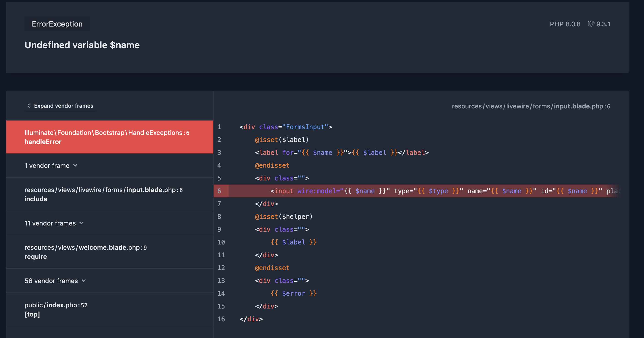
Task: Click closing '</div>' on line 16
Action: click(x=251, y=319)
